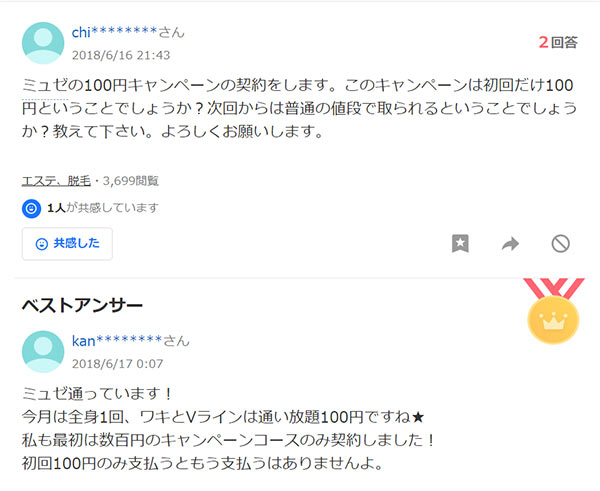Open chi******** user profile link
The height and width of the screenshot is (491, 600).
(x=114, y=32)
